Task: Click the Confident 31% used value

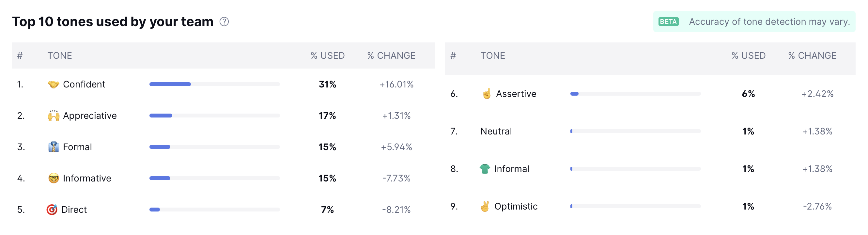Action: pos(327,84)
